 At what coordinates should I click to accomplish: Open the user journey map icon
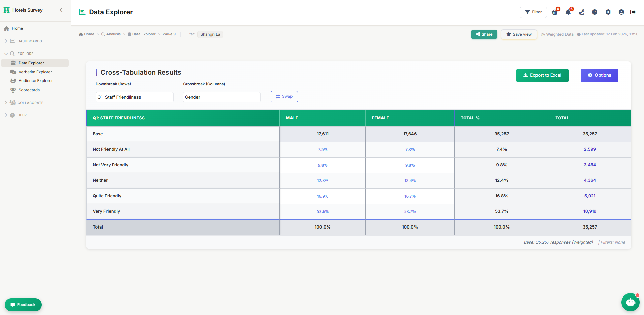581,12
